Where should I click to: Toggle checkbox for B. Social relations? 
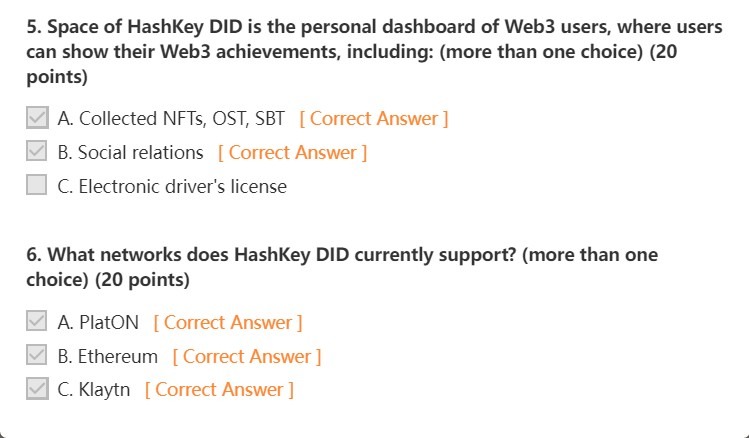(x=37, y=153)
